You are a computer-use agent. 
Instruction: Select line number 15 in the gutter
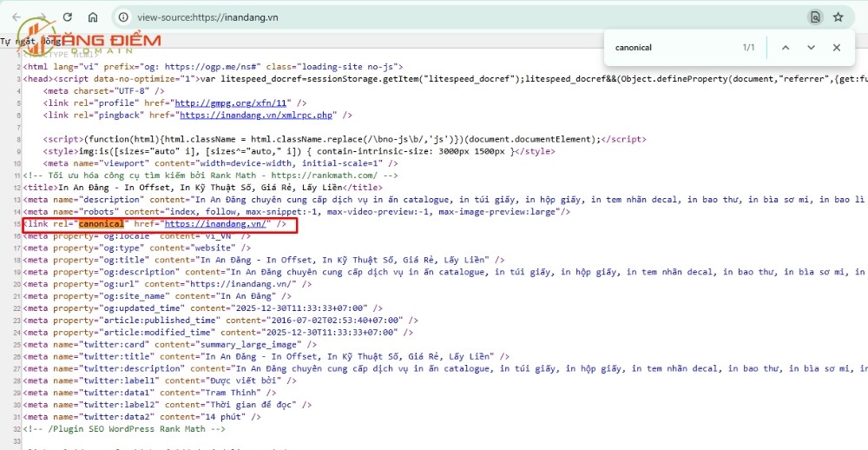pos(17,224)
